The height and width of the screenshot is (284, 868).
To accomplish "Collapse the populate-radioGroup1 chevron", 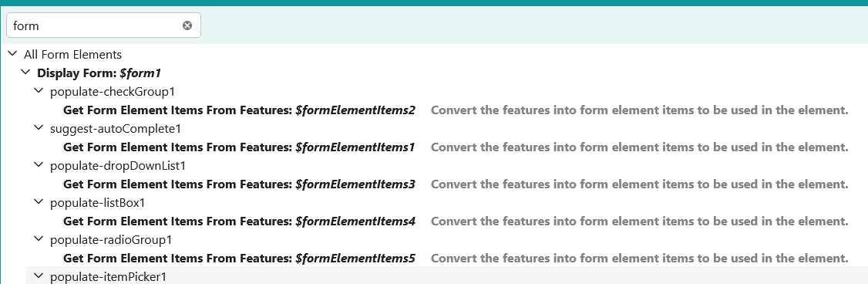I will 39,239.
